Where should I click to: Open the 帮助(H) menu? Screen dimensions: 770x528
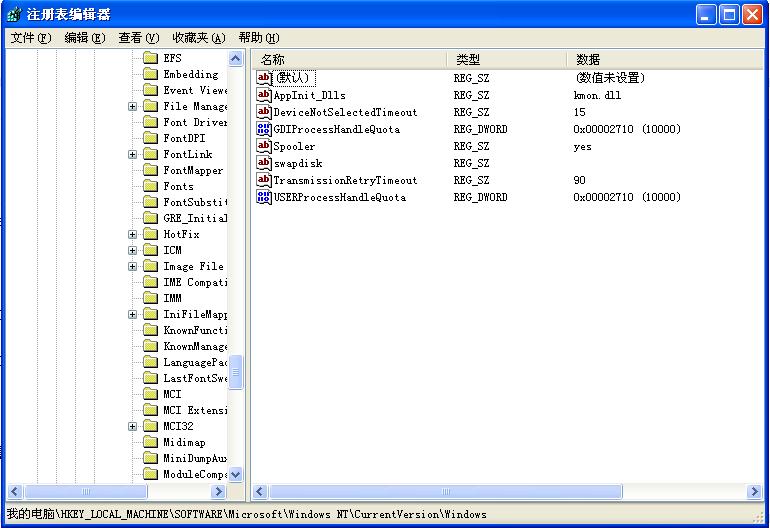click(259, 38)
